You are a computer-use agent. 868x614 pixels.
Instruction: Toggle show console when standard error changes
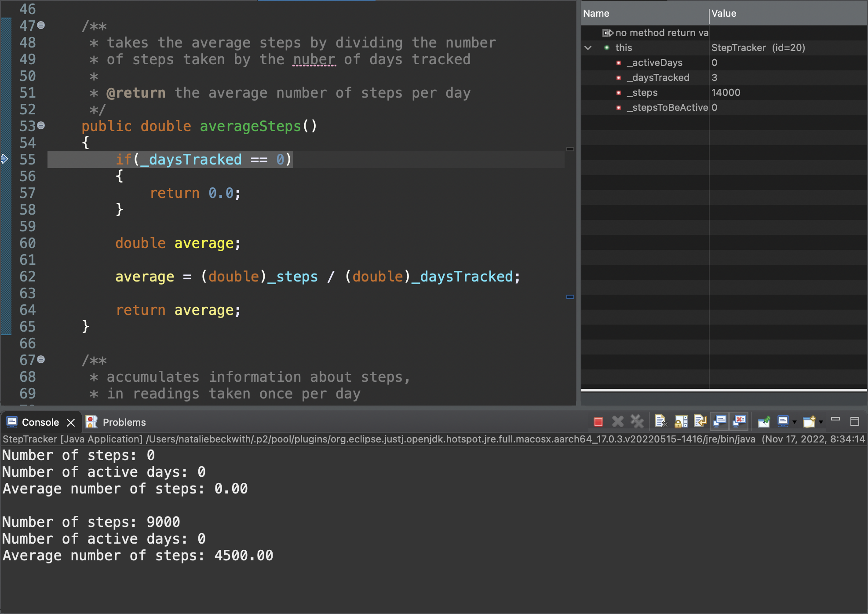click(740, 422)
